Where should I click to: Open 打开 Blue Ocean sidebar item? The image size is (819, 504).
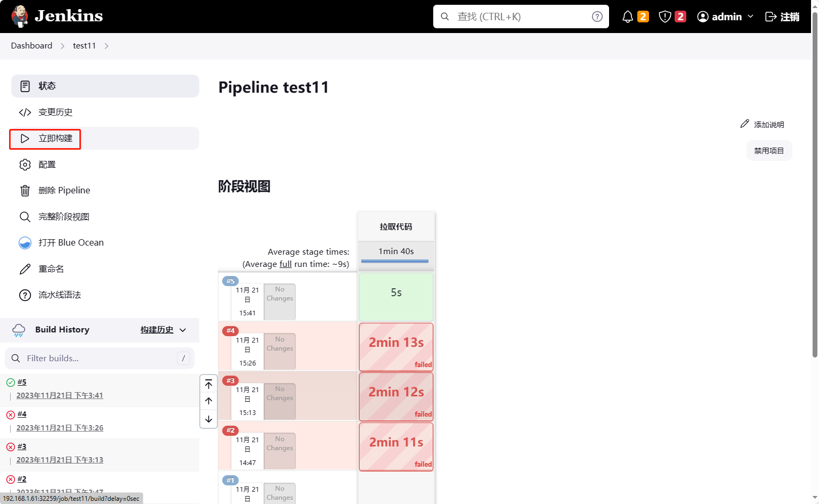pos(105,243)
